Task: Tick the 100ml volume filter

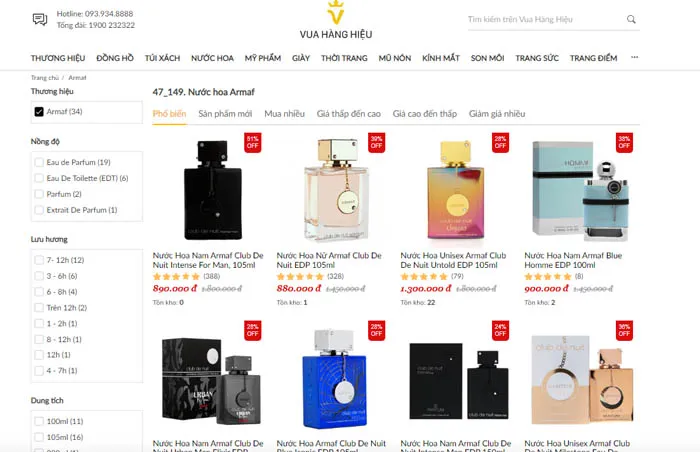Action: [x=39, y=421]
